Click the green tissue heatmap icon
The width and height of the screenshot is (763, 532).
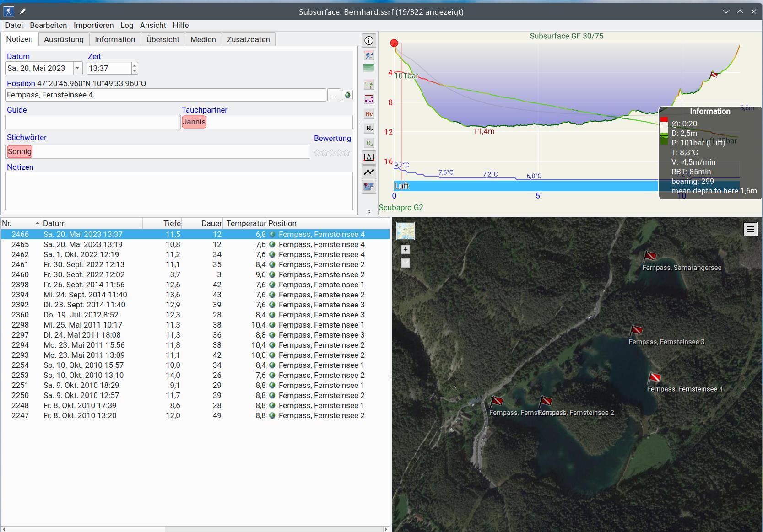369,68
